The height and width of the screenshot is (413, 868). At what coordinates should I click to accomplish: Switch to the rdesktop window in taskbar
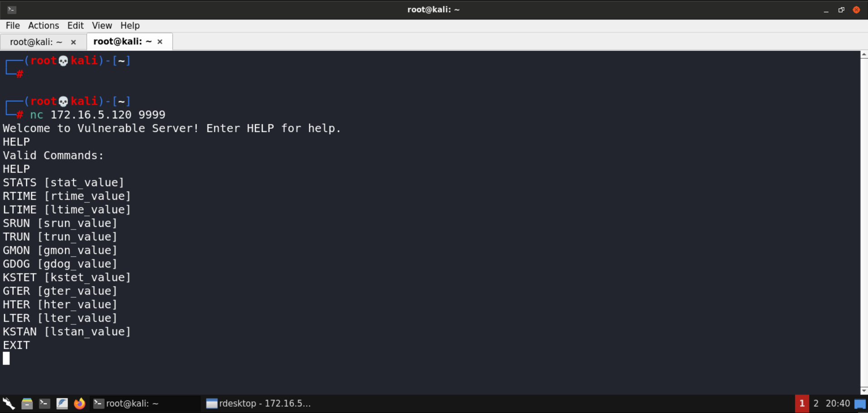(259, 404)
